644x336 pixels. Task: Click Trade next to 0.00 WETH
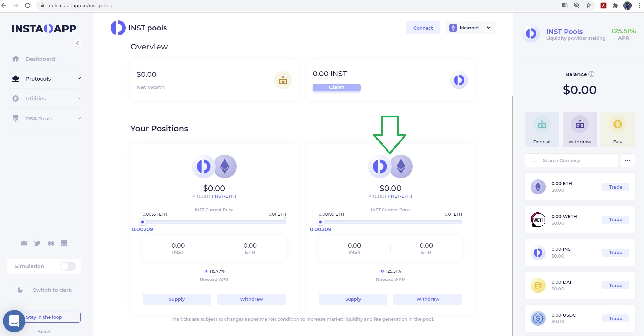coord(615,219)
